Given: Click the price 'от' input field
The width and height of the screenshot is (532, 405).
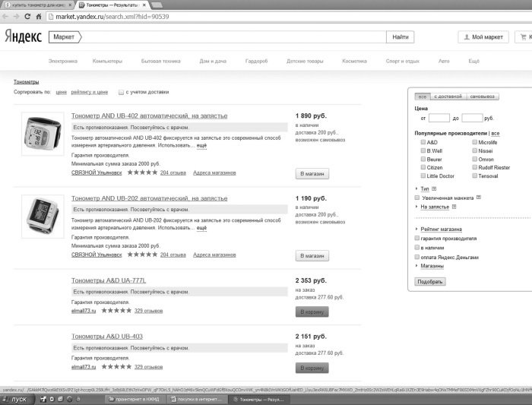Looking at the screenshot, I should pos(439,118).
